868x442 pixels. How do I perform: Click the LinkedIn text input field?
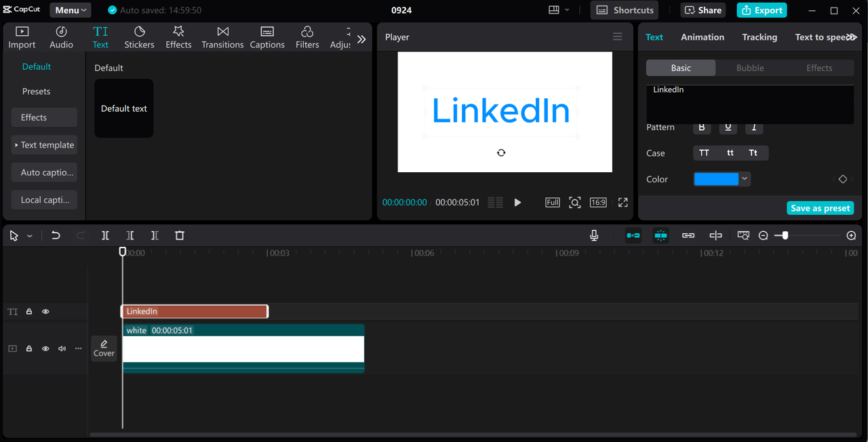tap(750, 104)
